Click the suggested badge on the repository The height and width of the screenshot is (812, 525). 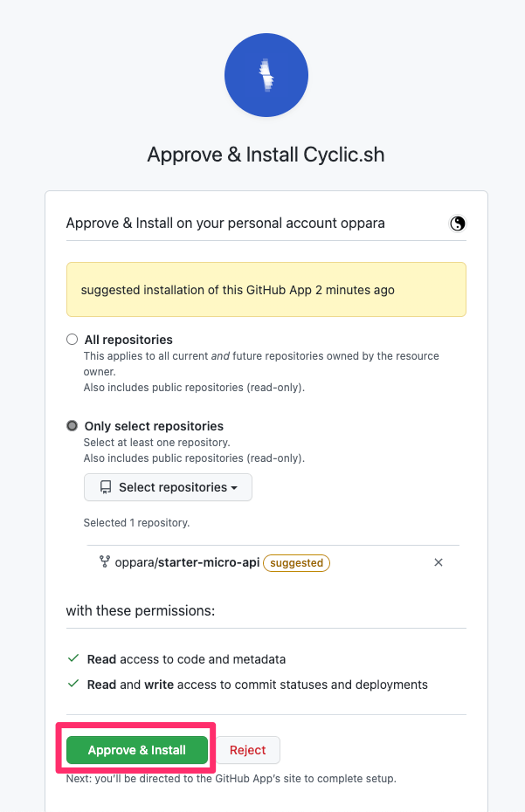pyautogui.click(x=297, y=563)
